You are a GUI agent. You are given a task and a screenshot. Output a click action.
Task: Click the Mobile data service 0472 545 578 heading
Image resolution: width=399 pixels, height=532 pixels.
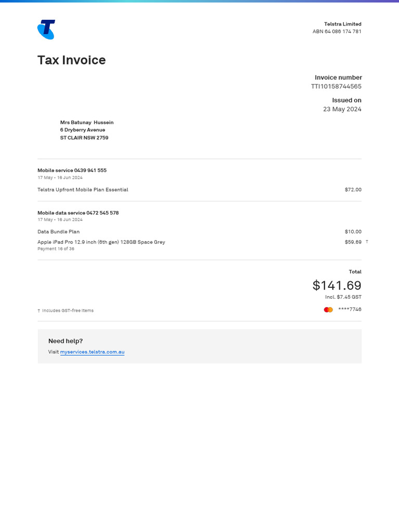[x=78, y=213]
